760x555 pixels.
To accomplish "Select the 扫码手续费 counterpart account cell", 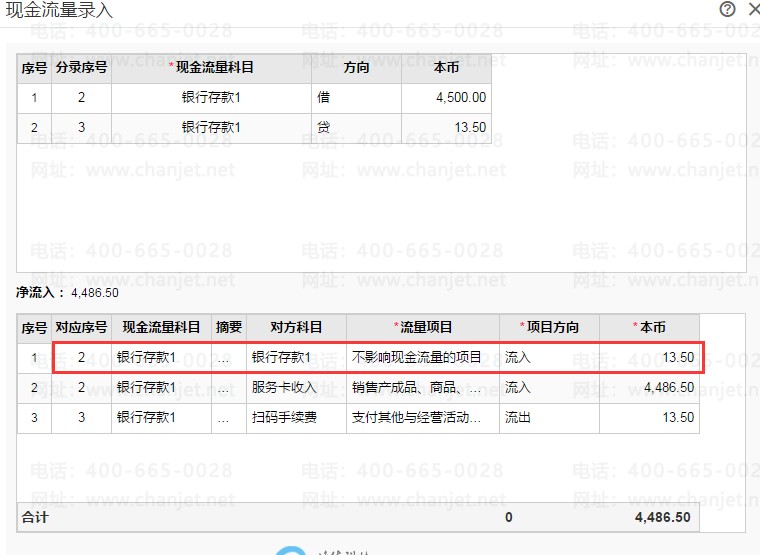I will coord(296,417).
